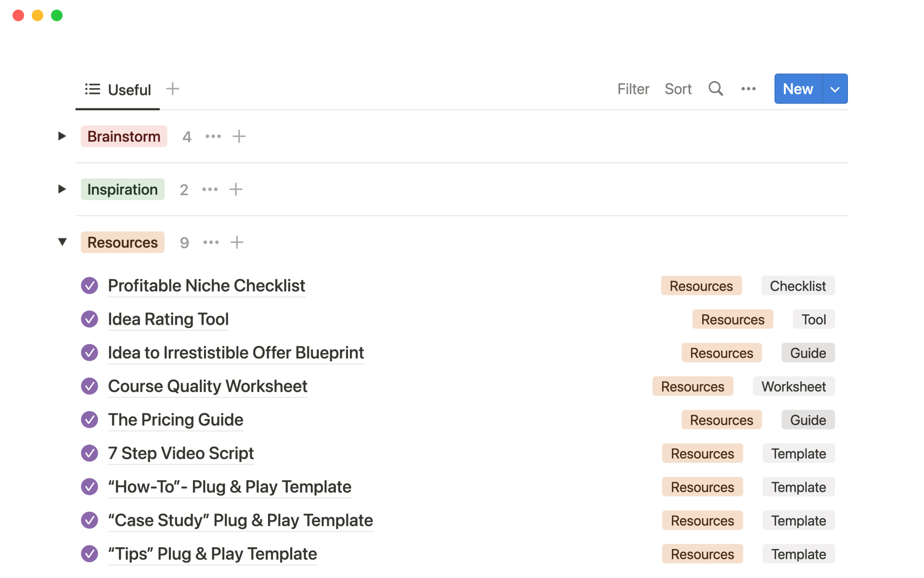Open Resources group three-dot options
The image size is (924, 578).
(211, 242)
